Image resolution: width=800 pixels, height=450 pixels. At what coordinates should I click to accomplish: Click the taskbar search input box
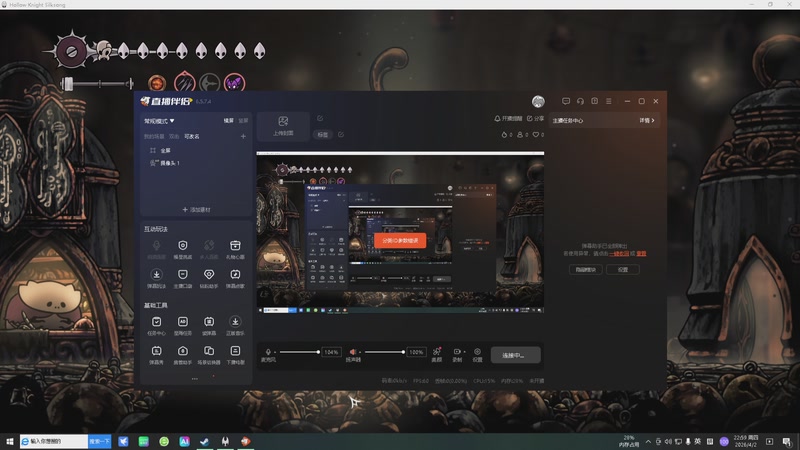point(54,441)
